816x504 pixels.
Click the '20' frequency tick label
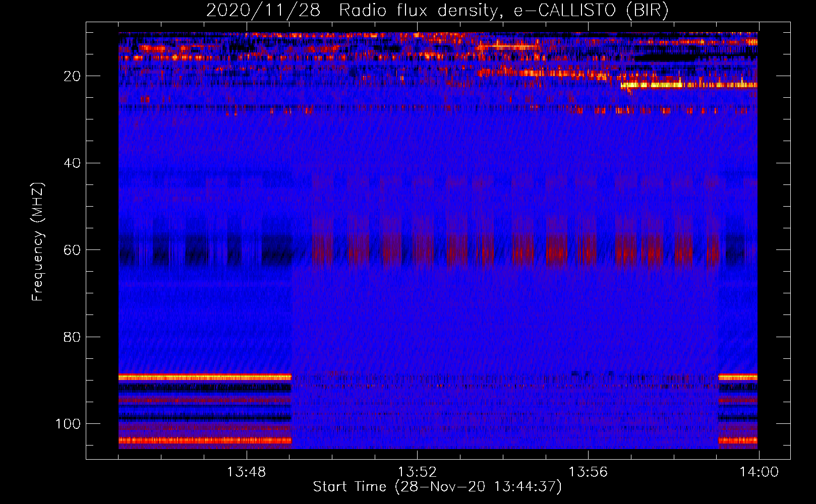pyautogui.click(x=72, y=77)
